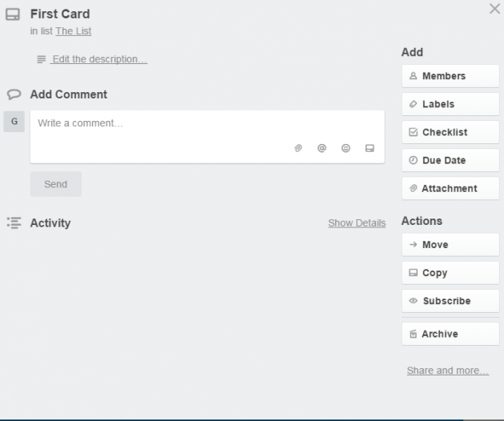
Task: Open the Members picker
Action: coord(450,76)
